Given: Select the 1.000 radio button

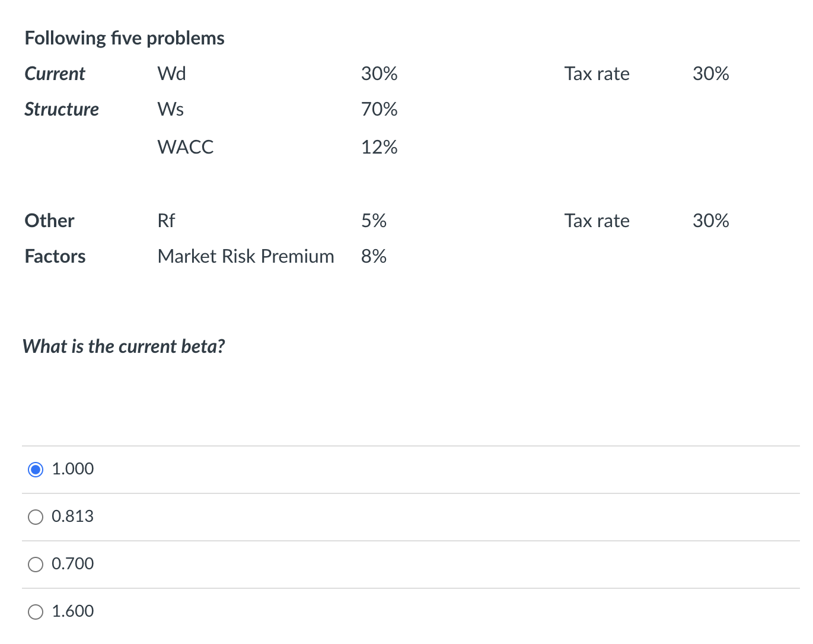Looking at the screenshot, I should point(36,469).
